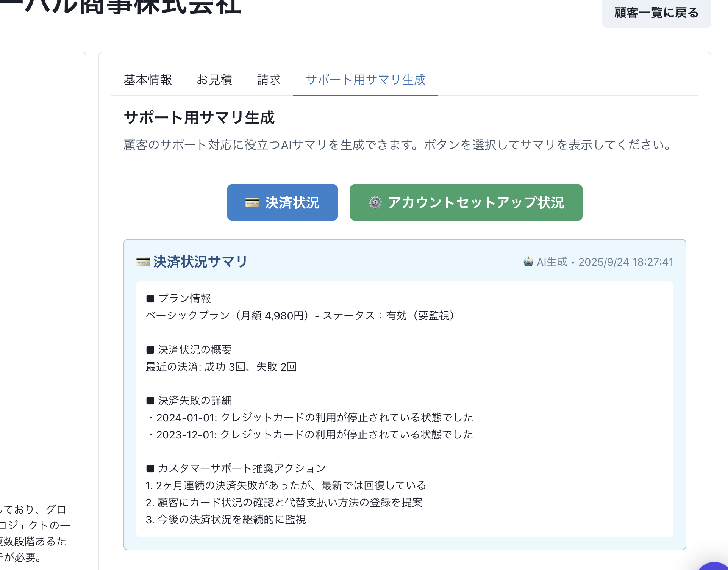Click square bullet before プラン情報
728x570 pixels.
tap(150, 299)
